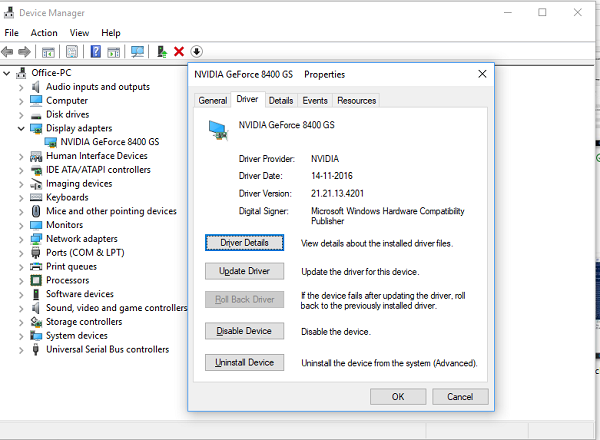600x440 pixels.
Task: Click the blue Help question mark icon
Action: pyautogui.click(x=96, y=51)
